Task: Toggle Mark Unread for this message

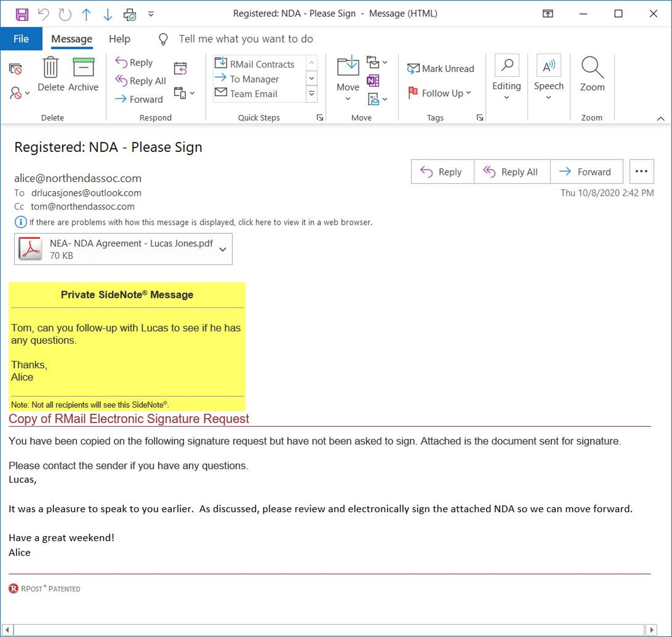Action: (441, 69)
